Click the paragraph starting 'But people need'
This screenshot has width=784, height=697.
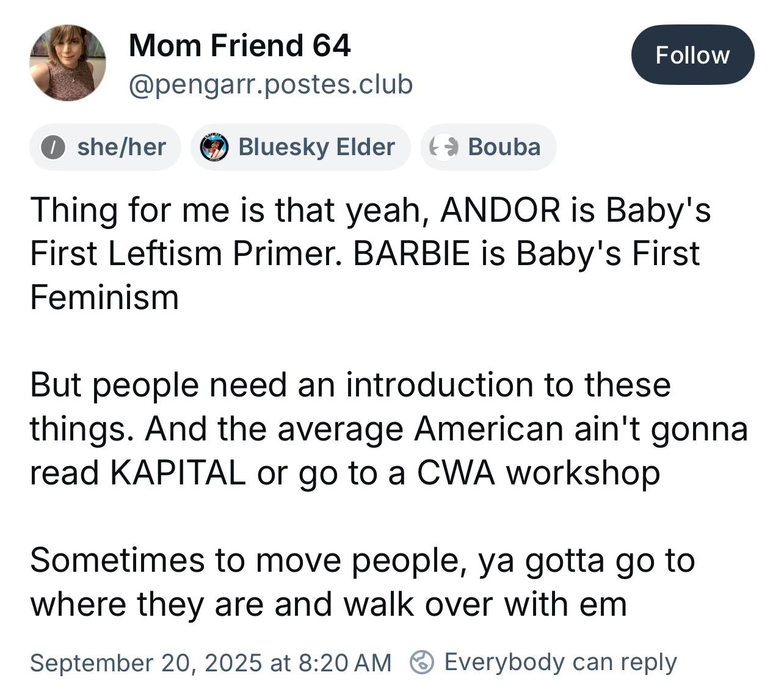click(x=389, y=429)
